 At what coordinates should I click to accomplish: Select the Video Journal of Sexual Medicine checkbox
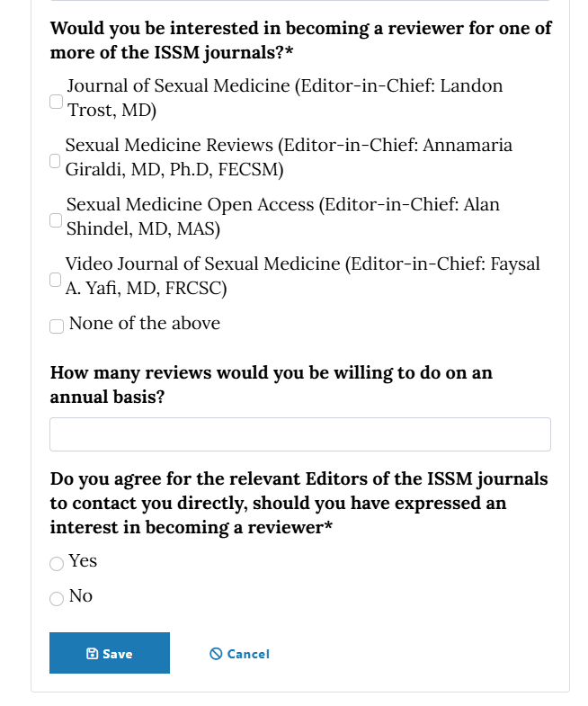tap(55, 280)
